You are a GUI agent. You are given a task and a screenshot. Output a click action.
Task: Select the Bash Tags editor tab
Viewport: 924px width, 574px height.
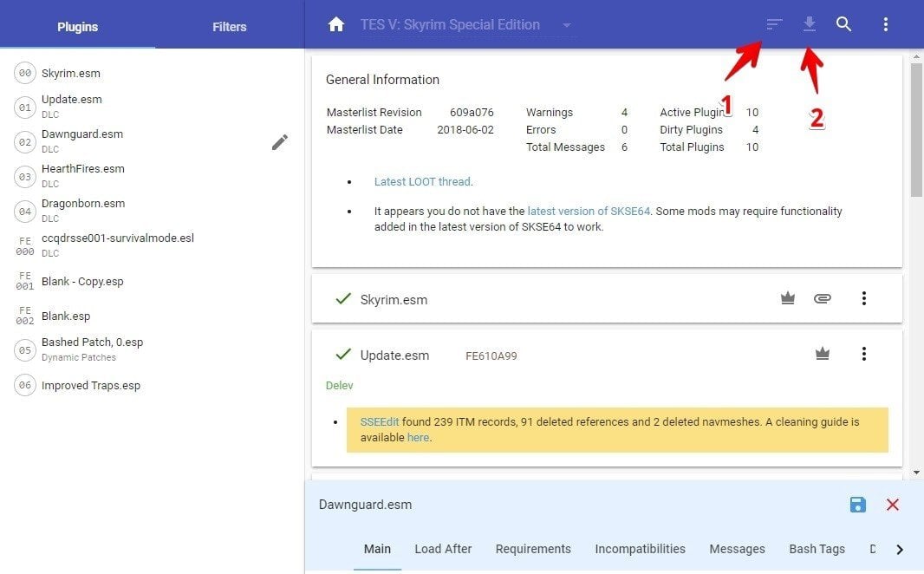(817, 549)
